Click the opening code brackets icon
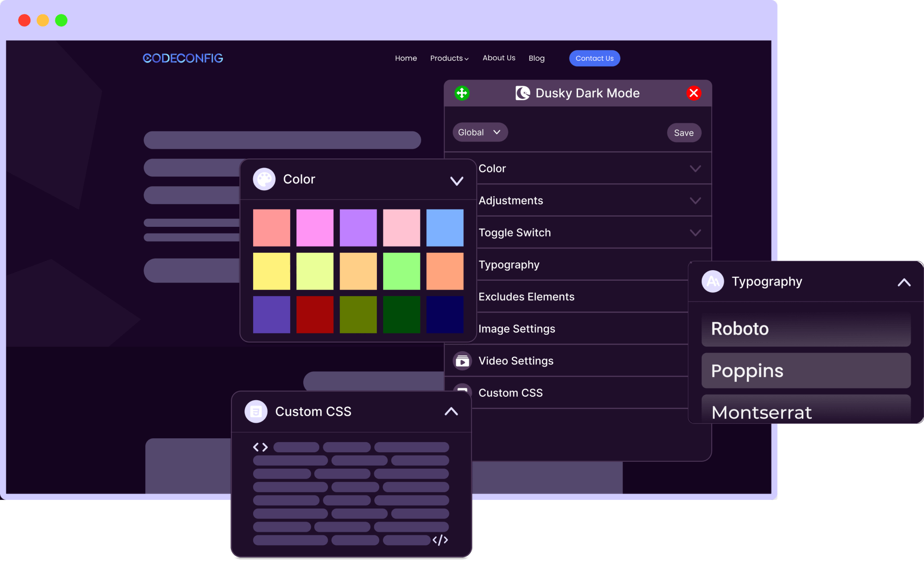Screen dimensions: 924x561 point(260,447)
